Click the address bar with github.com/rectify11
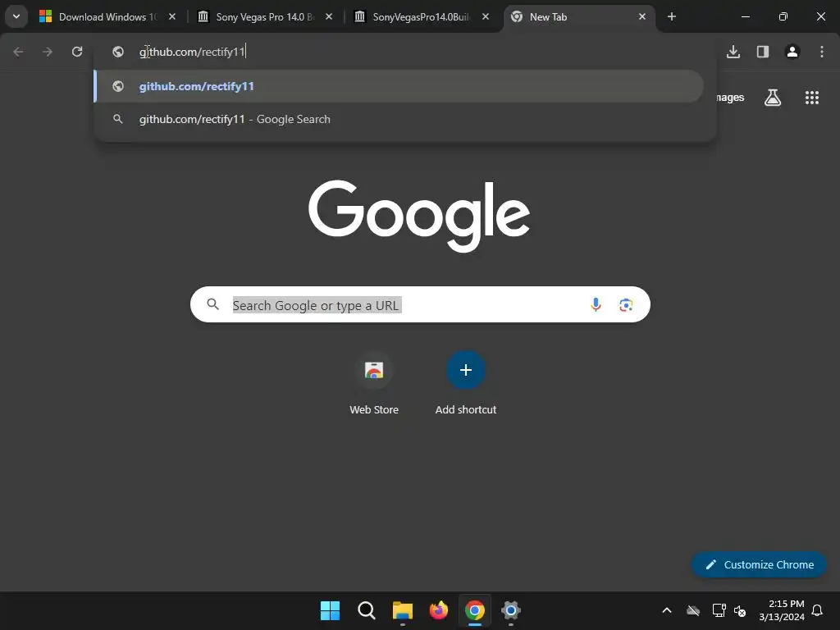The image size is (840, 630). pyautogui.click(x=404, y=52)
